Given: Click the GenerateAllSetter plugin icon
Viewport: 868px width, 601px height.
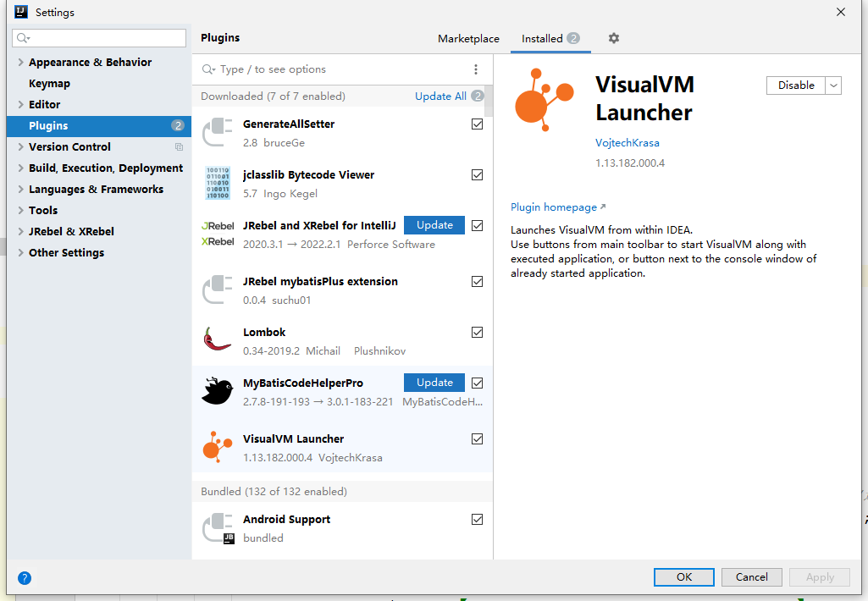Looking at the screenshot, I should [218, 132].
